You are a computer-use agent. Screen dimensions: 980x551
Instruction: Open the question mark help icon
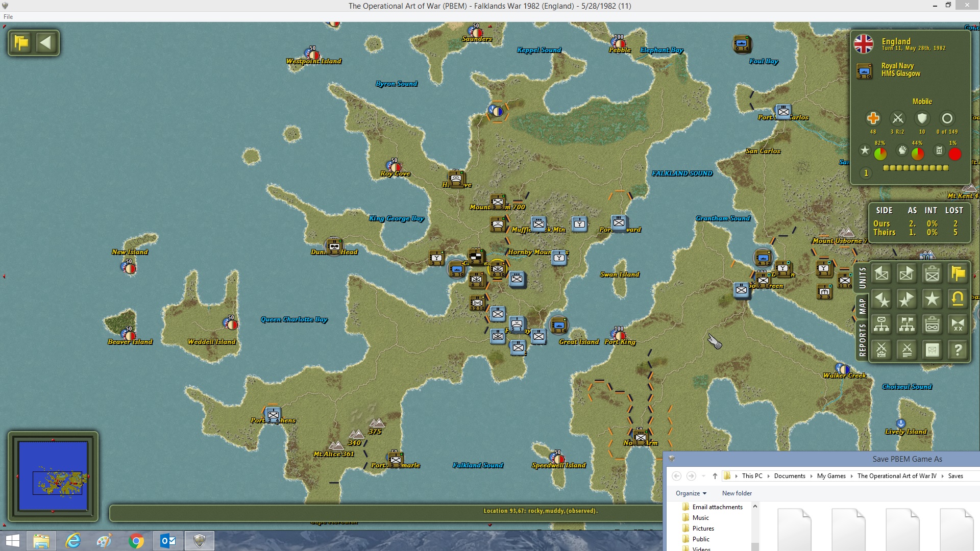coord(958,350)
